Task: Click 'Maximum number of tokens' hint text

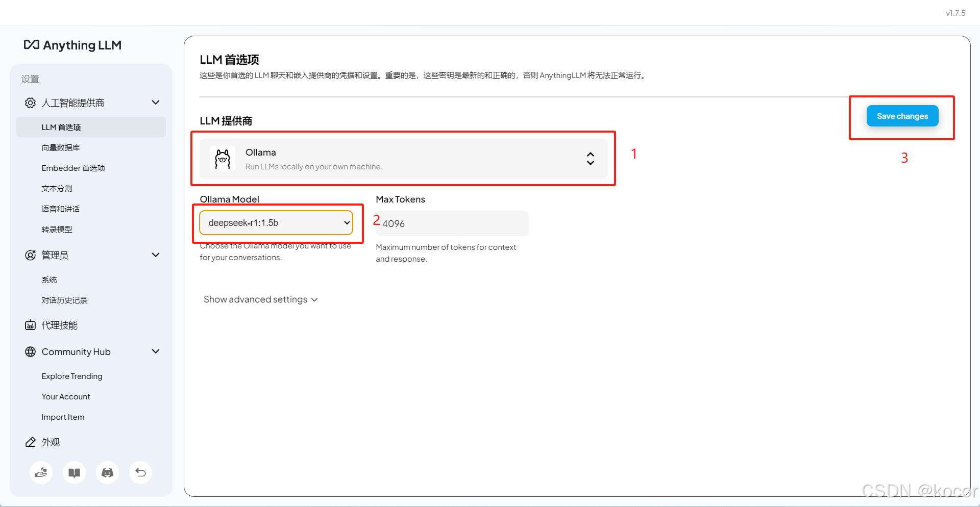Action: pyautogui.click(x=446, y=253)
